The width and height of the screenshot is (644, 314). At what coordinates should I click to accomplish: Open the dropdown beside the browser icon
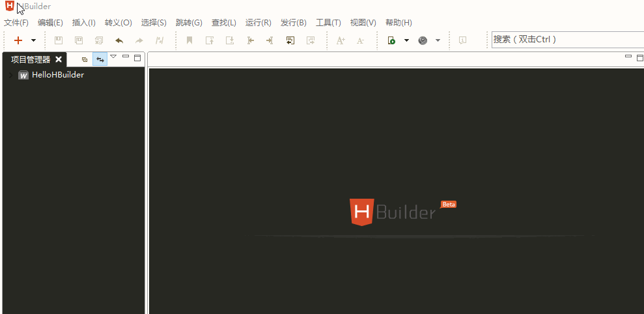tap(438, 40)
